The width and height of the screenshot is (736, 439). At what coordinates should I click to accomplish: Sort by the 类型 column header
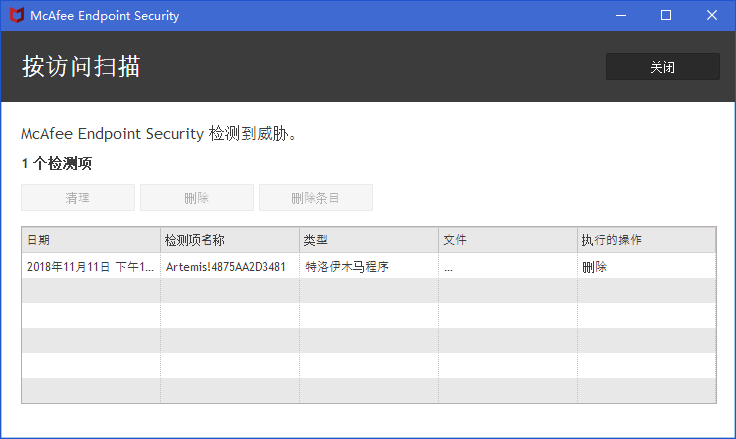click(x=369, y=240)
